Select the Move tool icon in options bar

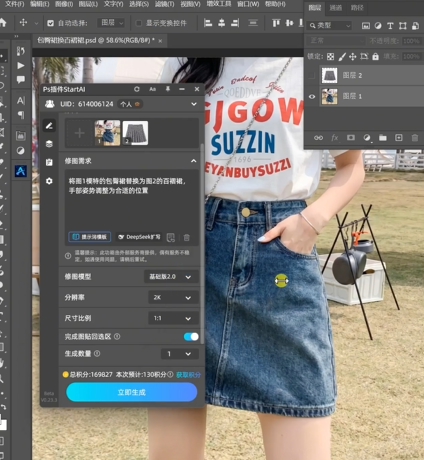tap(23, 23)
